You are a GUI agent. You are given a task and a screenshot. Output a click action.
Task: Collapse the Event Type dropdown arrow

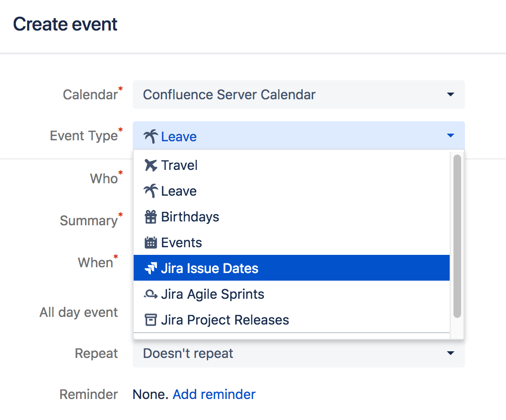451,136
